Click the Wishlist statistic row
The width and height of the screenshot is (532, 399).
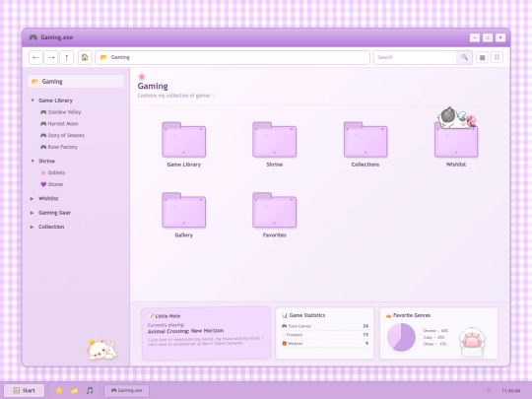click(325, 344)
